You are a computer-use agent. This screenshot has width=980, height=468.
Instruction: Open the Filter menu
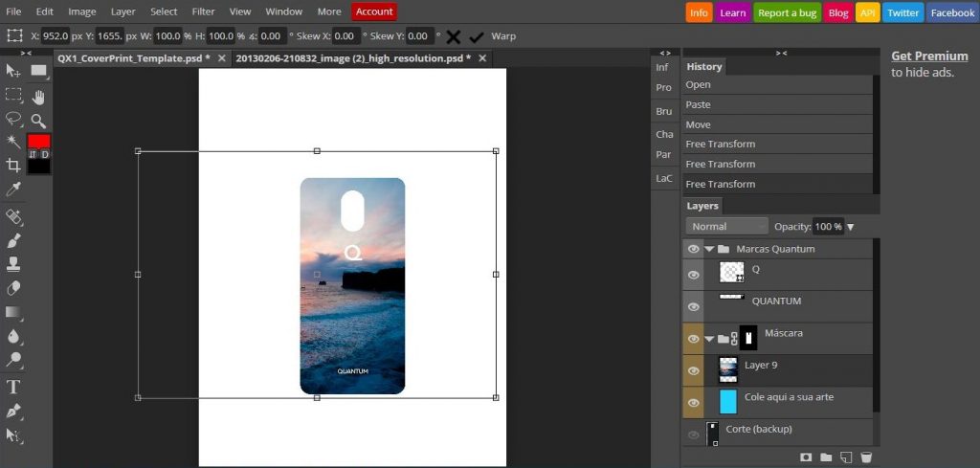coord(203,11)
